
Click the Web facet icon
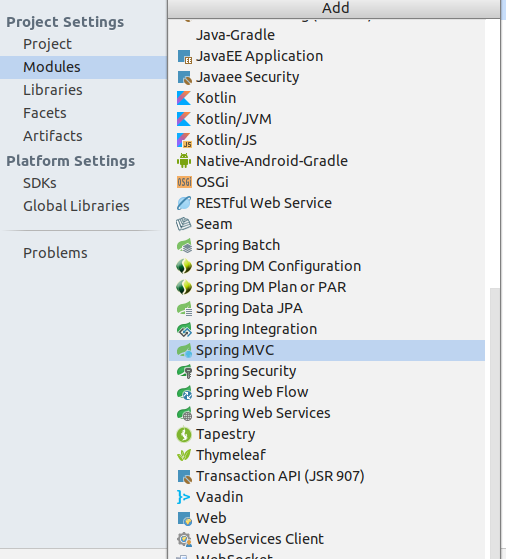(x=184, y=518)
